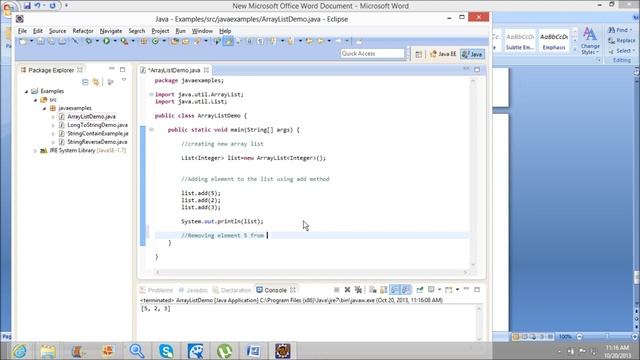Click the Word Save icon in title bar
The image size is (640, 360).
27,6
